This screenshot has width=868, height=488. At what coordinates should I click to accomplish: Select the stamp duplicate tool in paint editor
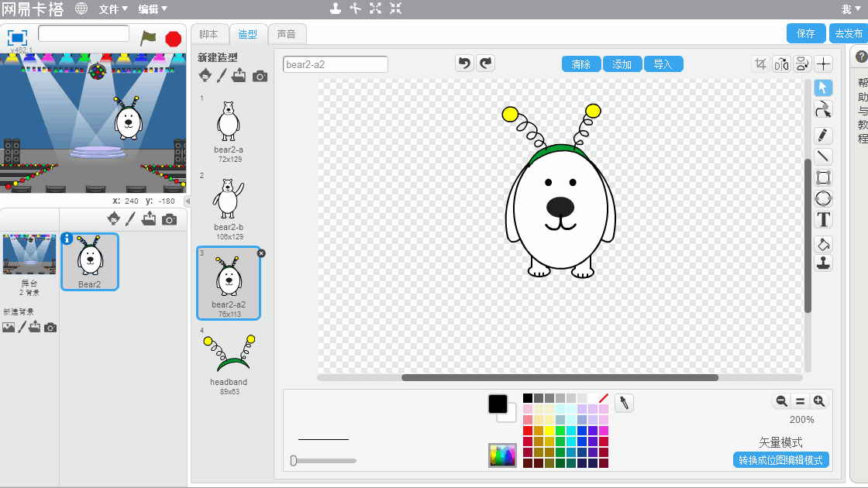(x=823, y=263)
